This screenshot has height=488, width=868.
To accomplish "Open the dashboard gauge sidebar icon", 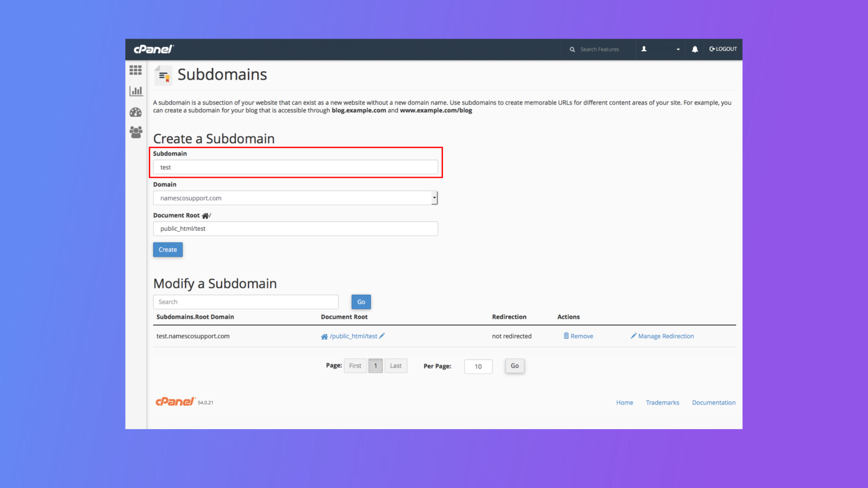I will click(136, 112).
